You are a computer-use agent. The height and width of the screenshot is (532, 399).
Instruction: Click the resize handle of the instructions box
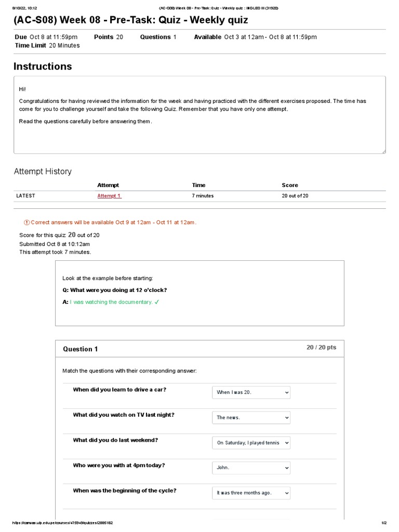click(x=383, y=151)
